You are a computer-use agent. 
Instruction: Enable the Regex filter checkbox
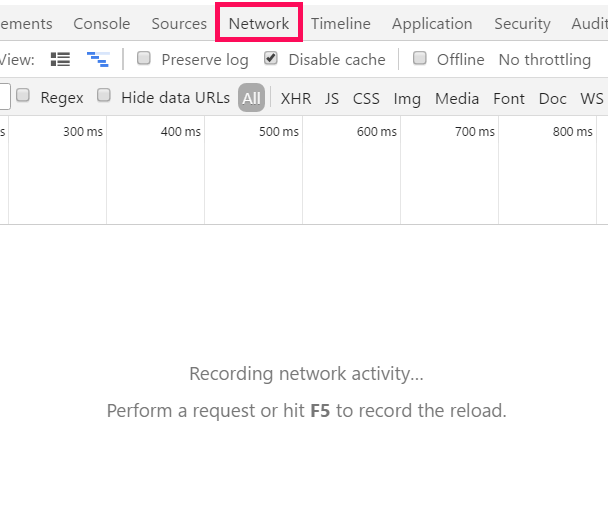23,95
